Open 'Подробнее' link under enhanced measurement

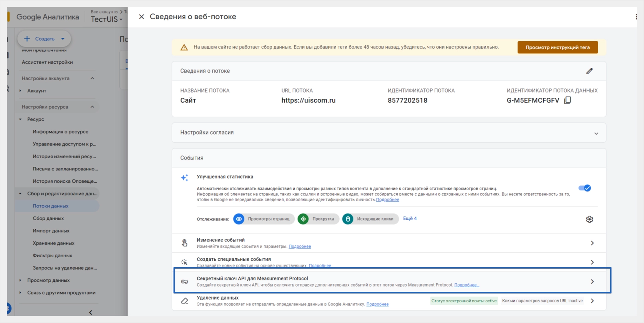point(388,200)
